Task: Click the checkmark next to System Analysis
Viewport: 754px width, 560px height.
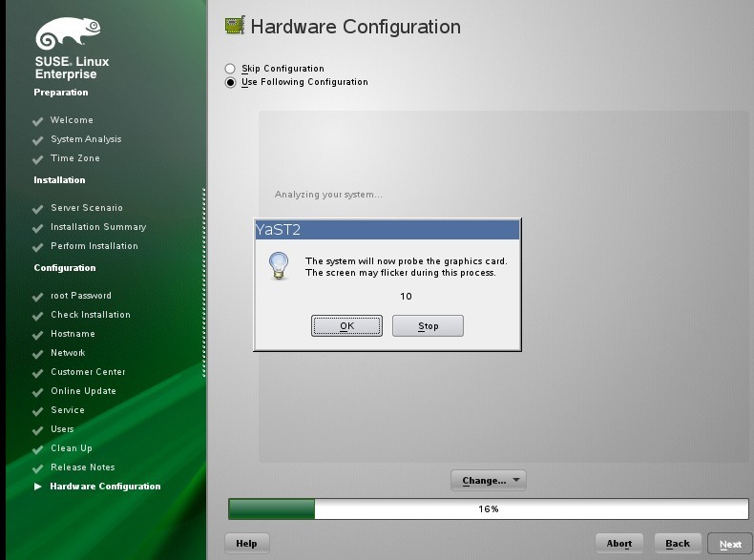Action: point(37,140)
